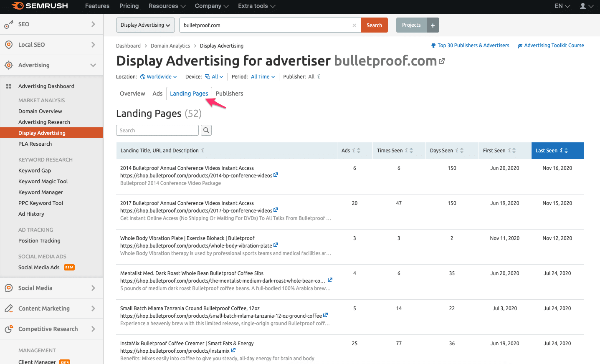This screenshot has width=600, height=364.
Task: Click the trophy icon for Top 30 Publishers
Action: click(x=433, y=45)
